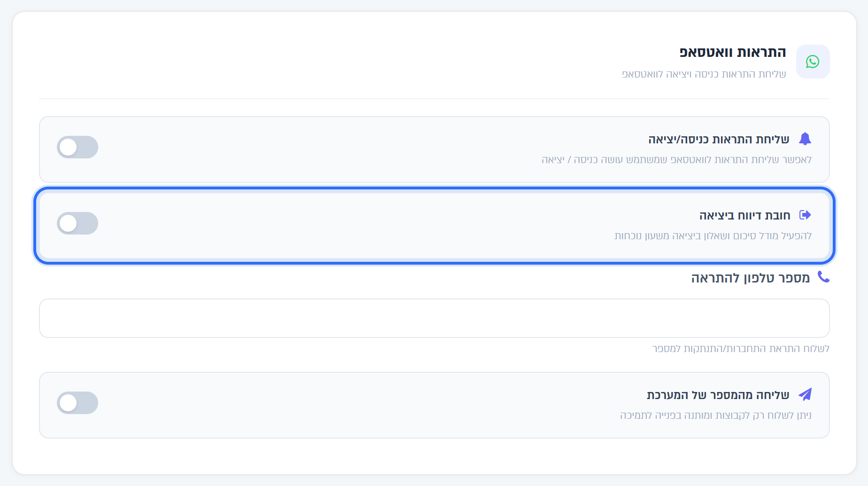Click note about fixed groups and support request
868x486 pixels.
(x=716, y=415)
